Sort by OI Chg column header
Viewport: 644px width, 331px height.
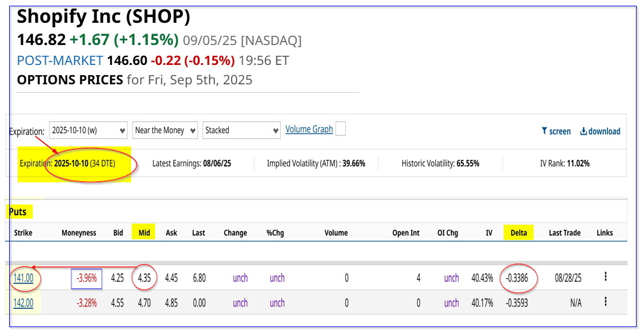pyautogui.click(x=448, y=233)
